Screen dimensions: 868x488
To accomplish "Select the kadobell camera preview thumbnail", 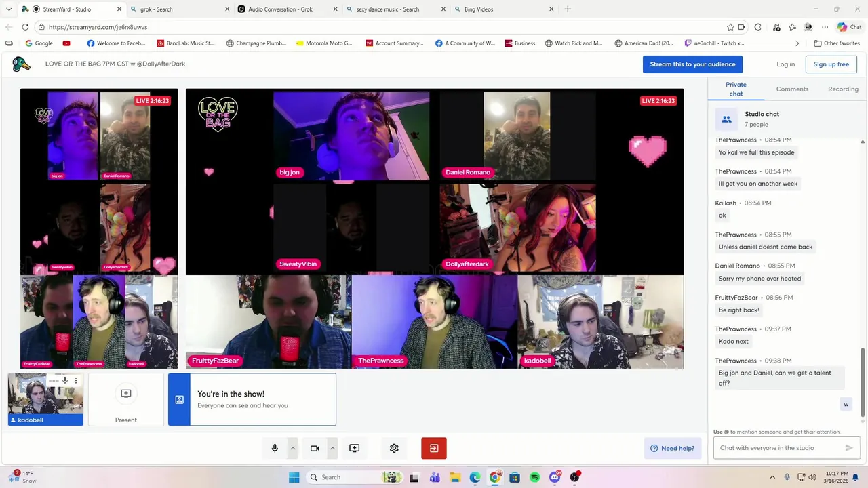I will (45, 399).
